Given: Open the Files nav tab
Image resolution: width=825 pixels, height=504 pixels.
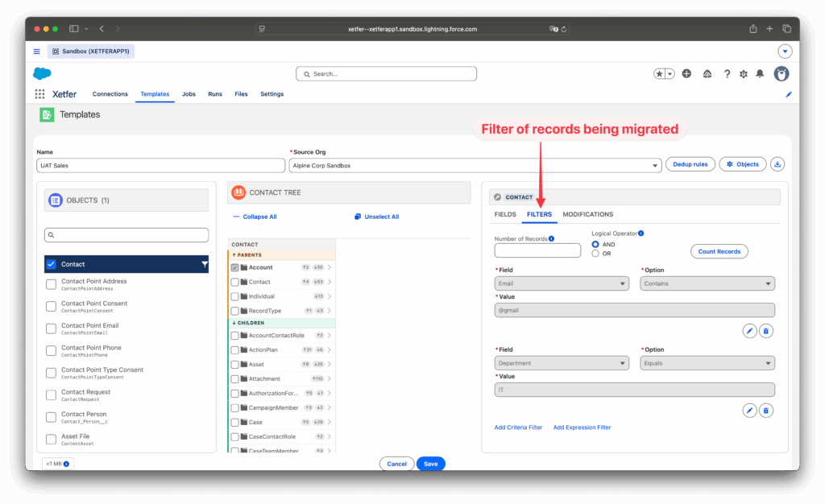Looking at the screenshot, I should click(x=241, y=94).
